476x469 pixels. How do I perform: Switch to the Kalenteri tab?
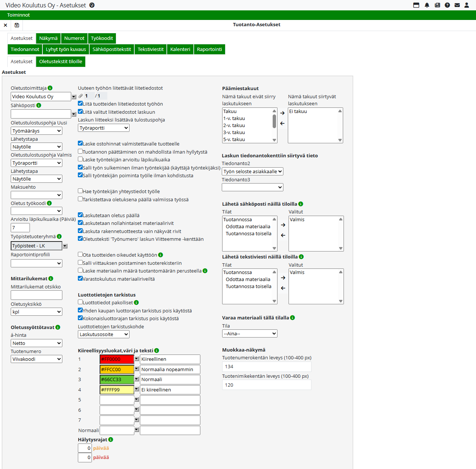pos(180,49)
